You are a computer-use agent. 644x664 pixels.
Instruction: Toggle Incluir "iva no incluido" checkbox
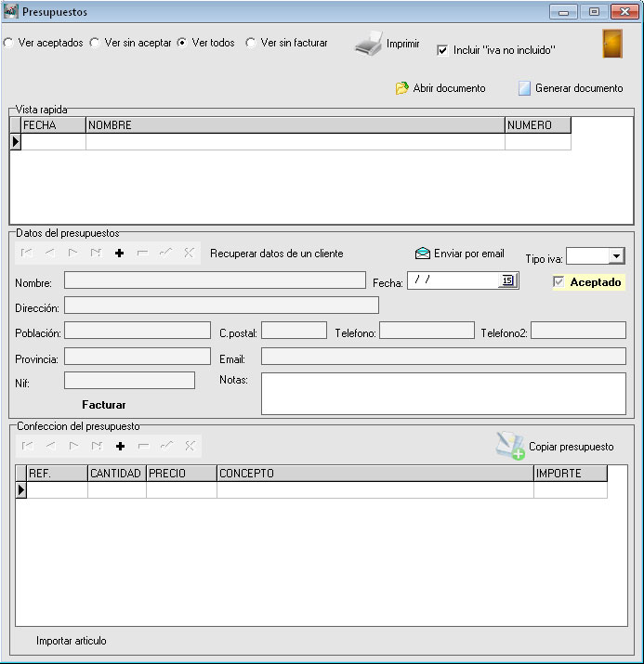point(442,50)
